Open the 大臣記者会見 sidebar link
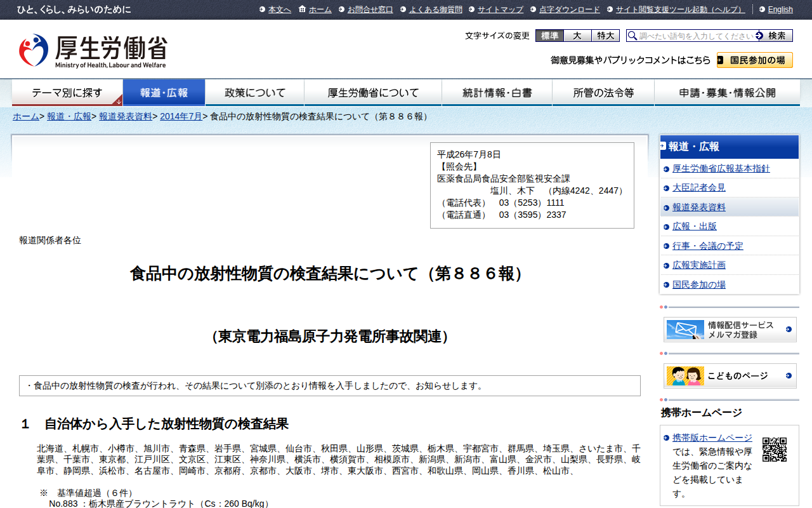Image resolution: width=812 pixels, height=508 pixels. (x=699, y=188)
